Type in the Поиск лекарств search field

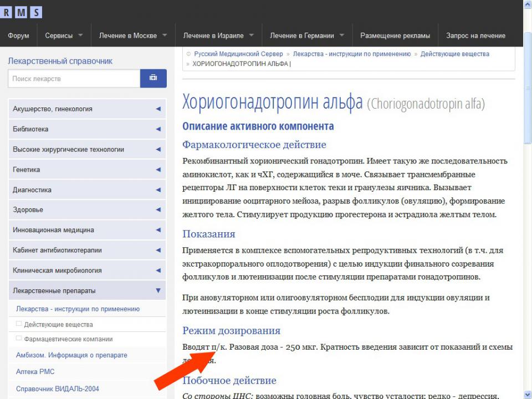click(74, 79)
